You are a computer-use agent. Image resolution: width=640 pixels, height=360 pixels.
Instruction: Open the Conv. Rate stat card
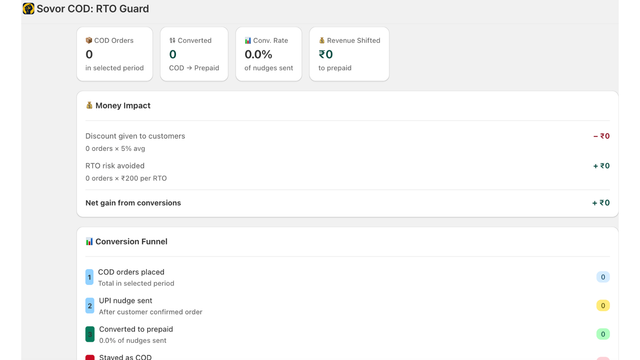[269, 54]
